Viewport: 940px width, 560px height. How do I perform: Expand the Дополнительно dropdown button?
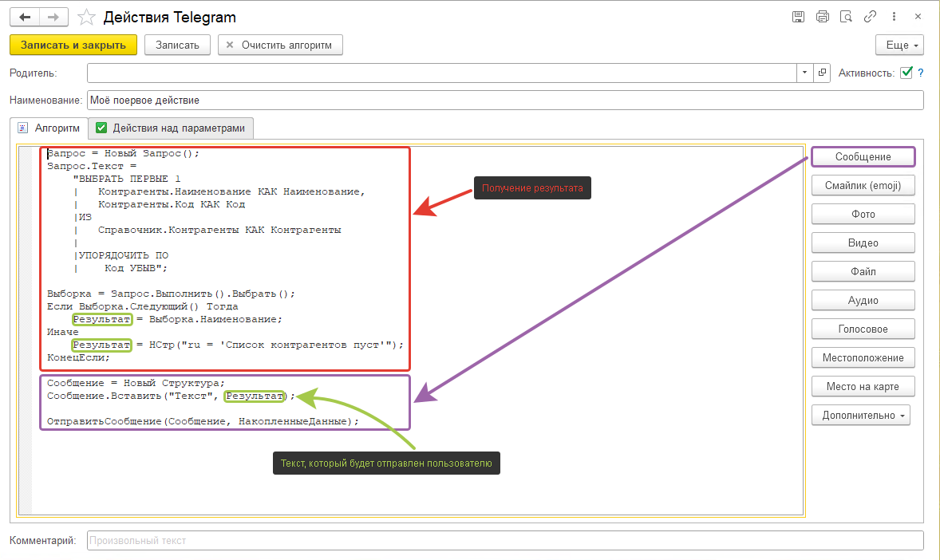(860, 416)
